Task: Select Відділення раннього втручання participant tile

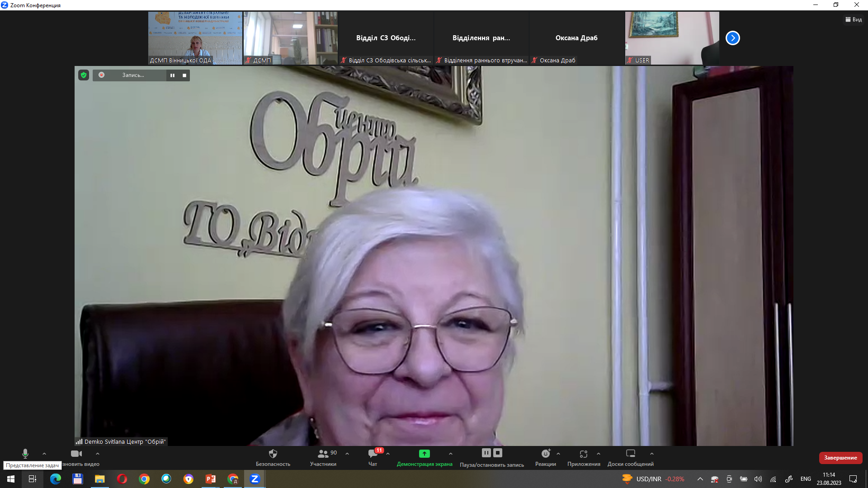Action: pos(481,38)
